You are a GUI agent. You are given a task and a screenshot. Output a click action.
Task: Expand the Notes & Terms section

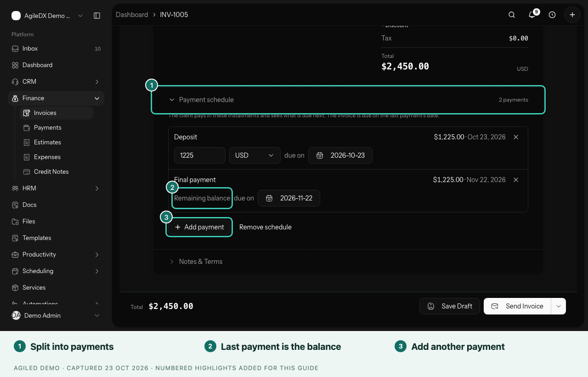coord(348,262)
